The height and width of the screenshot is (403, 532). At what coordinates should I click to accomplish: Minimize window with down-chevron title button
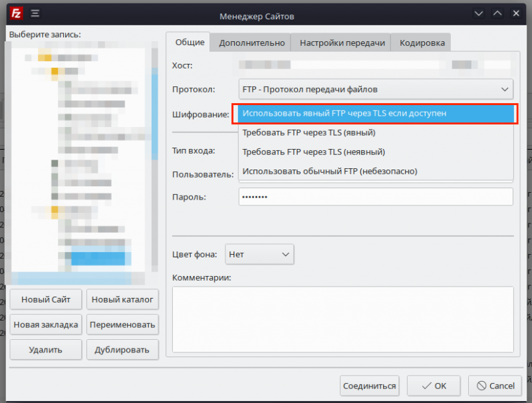point(479,13)
